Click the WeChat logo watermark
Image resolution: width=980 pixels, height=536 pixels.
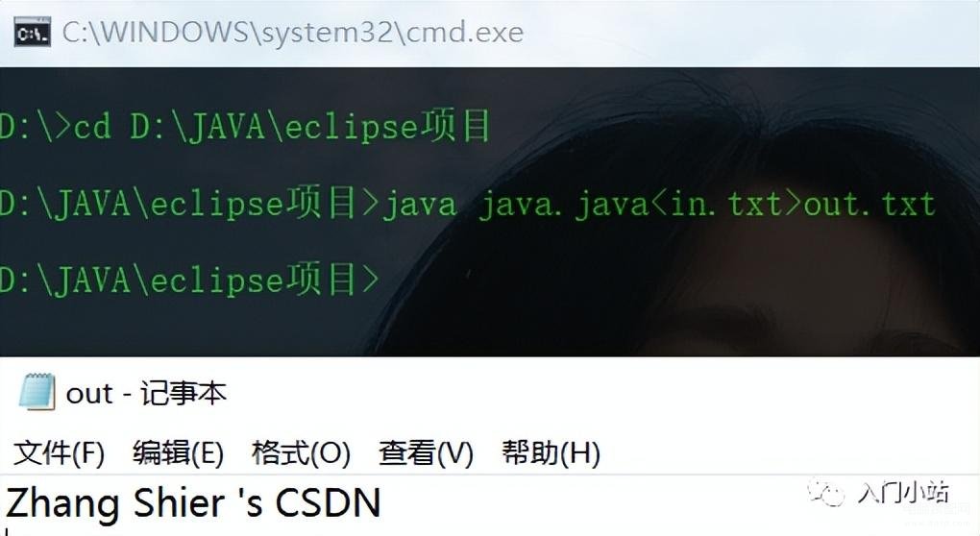tap(825, 492)
